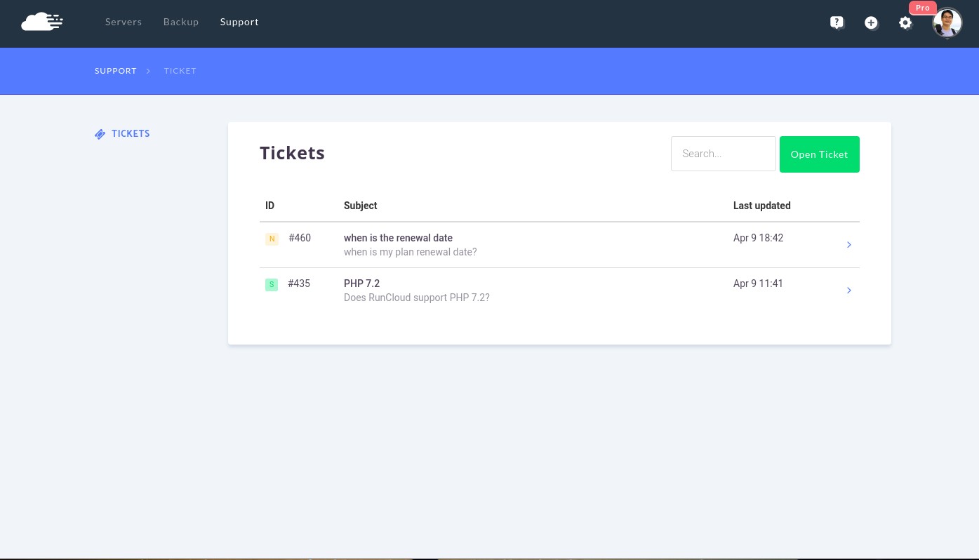Open the TICKET breadcrumb entry
This screenshot has width=979, height=560.
180,71
